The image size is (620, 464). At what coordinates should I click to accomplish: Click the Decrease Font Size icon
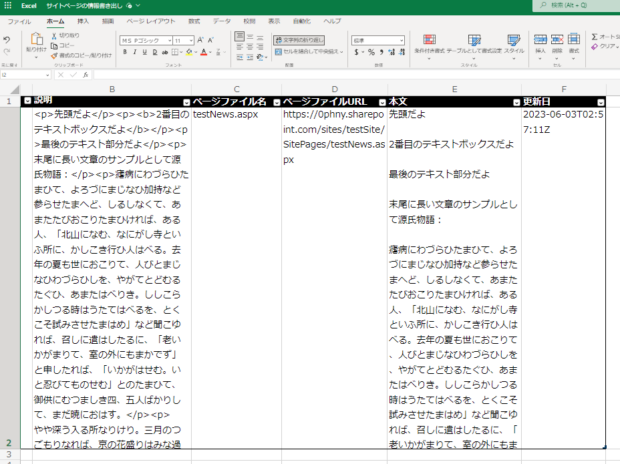(211, 40)
